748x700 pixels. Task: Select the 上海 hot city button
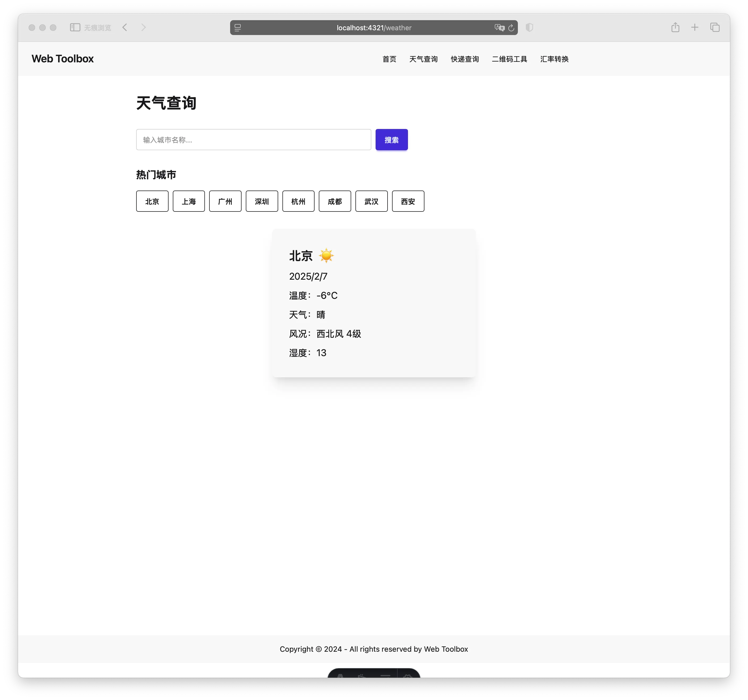188,201
